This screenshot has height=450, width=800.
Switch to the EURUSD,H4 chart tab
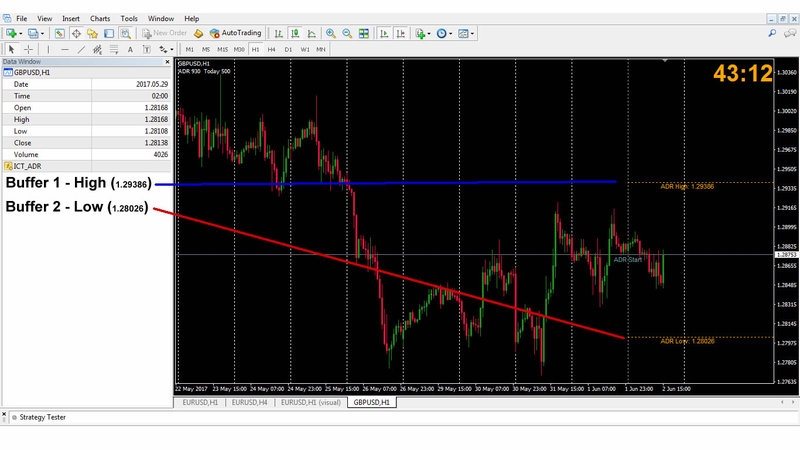click(249, 403)
